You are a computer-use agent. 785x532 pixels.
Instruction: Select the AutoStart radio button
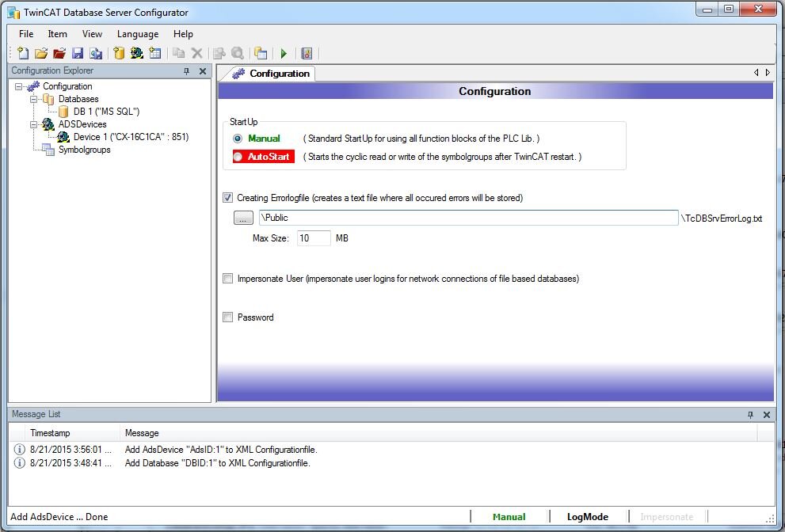pos(238,157)
